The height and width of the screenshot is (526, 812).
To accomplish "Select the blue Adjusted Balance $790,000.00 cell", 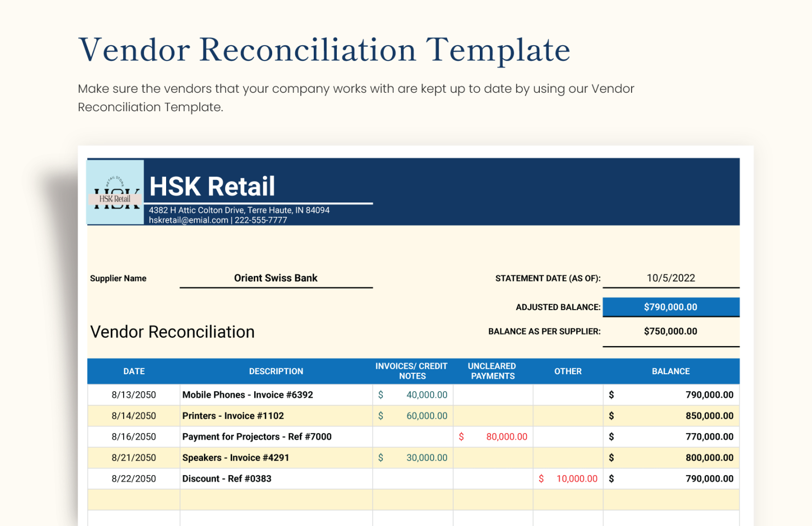I will 671,307.
